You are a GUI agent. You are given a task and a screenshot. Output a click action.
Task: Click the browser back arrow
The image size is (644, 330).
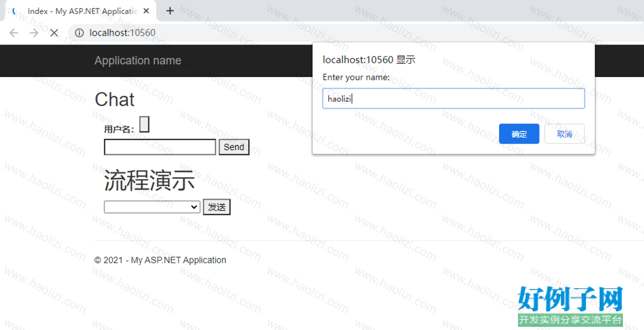pos(14,33)
